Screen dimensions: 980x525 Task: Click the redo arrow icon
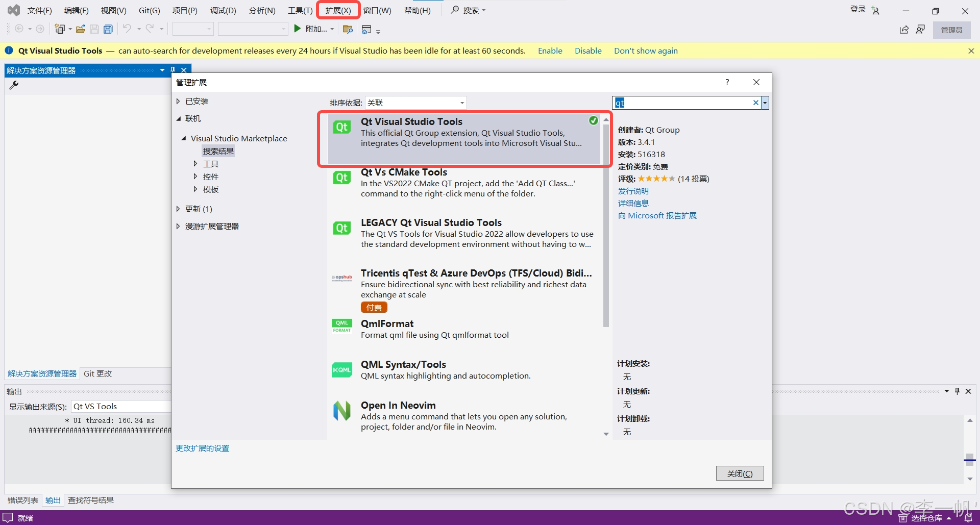coord(150,29)
